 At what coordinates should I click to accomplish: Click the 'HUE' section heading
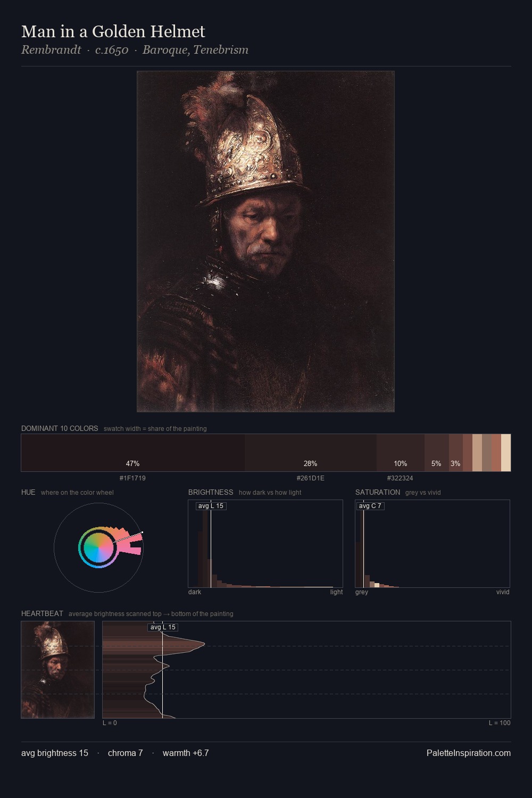(x=28, y=492)
